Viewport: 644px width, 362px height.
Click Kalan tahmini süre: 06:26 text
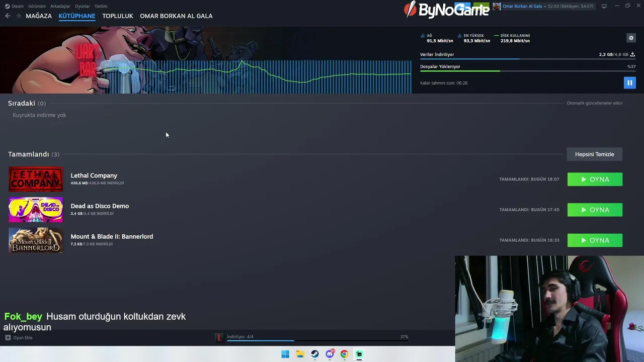click(444, 83)
